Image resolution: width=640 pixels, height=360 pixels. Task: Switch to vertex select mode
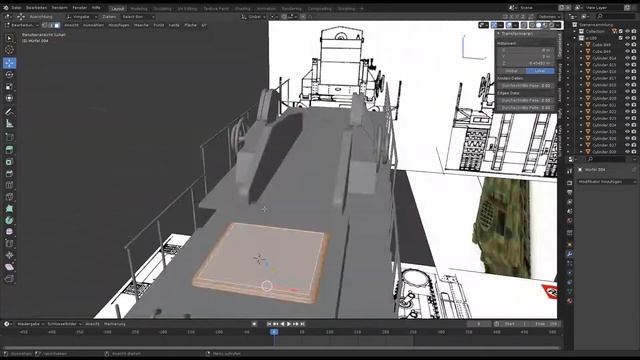click(x=44, y=25)
